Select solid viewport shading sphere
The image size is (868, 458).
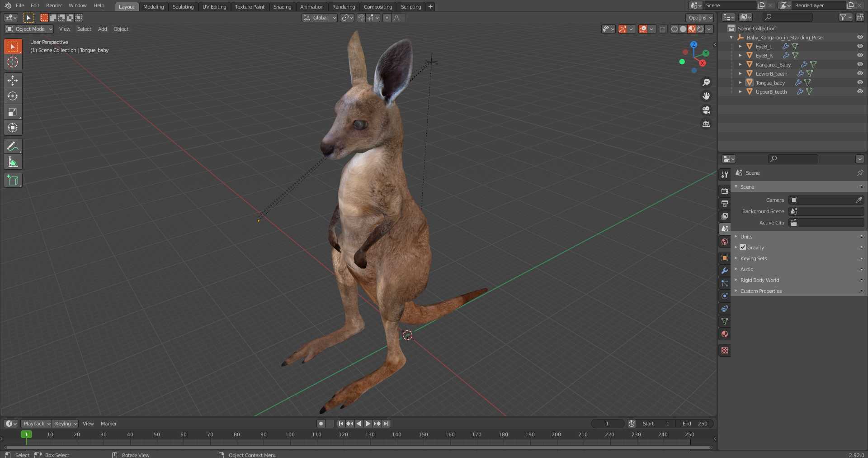(x=683, y=29)
